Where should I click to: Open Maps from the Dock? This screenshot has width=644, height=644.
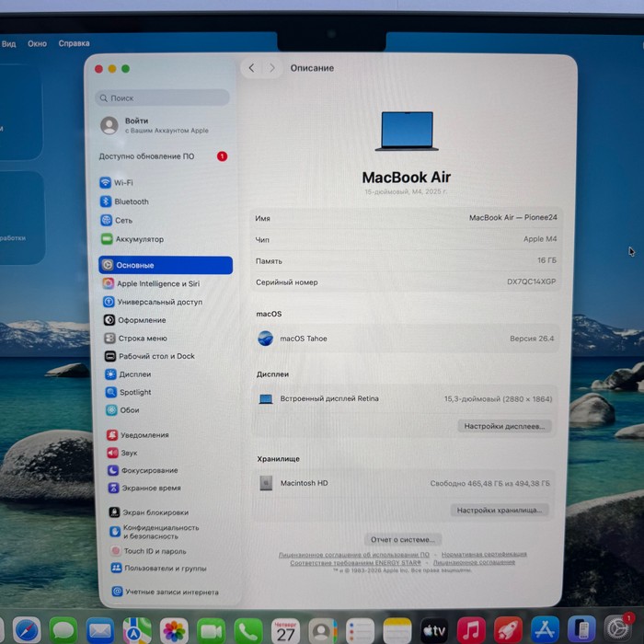137,631
